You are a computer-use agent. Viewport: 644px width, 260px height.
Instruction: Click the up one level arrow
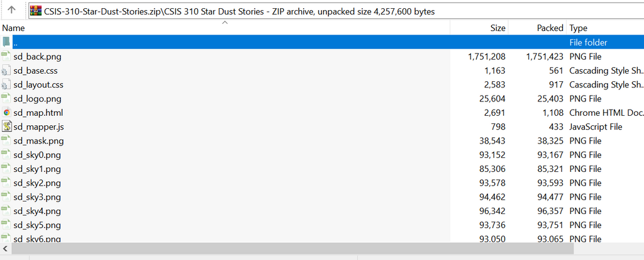click(x=11, y=11)
